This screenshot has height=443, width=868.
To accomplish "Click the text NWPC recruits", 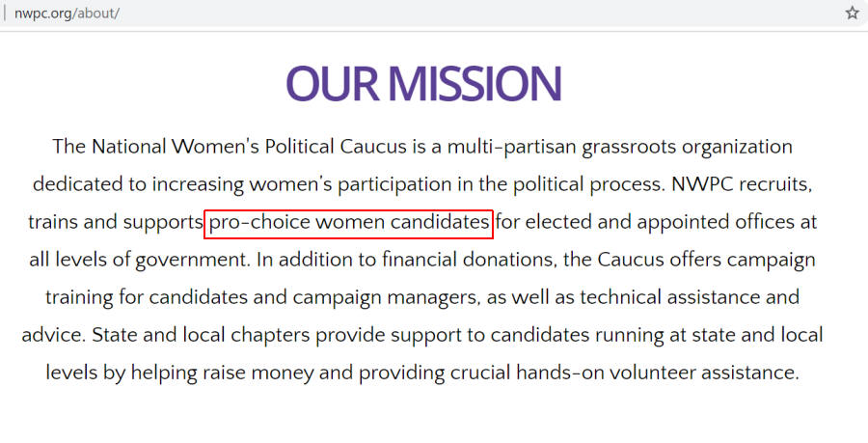I will click(x=742, y=185).
